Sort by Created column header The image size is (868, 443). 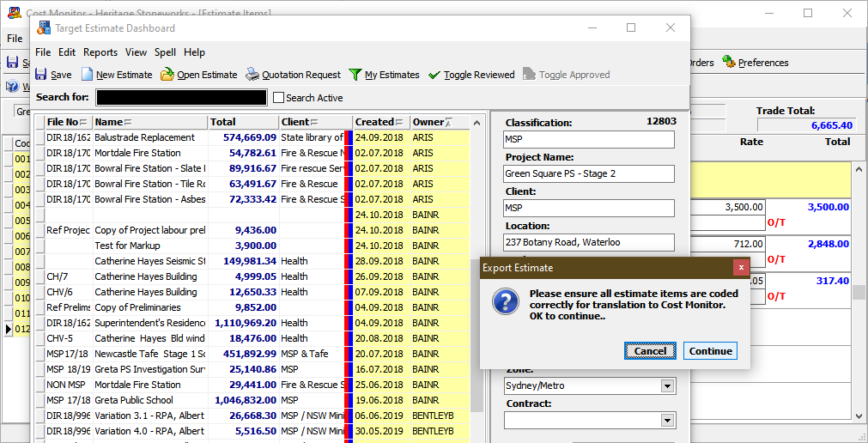(x=381, y=122)
